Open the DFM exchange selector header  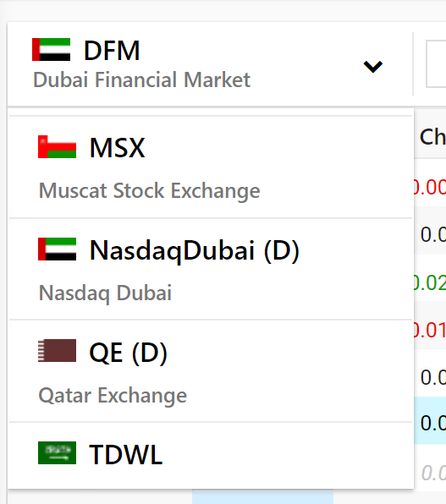pyautogui.click(x=210, y=63)
